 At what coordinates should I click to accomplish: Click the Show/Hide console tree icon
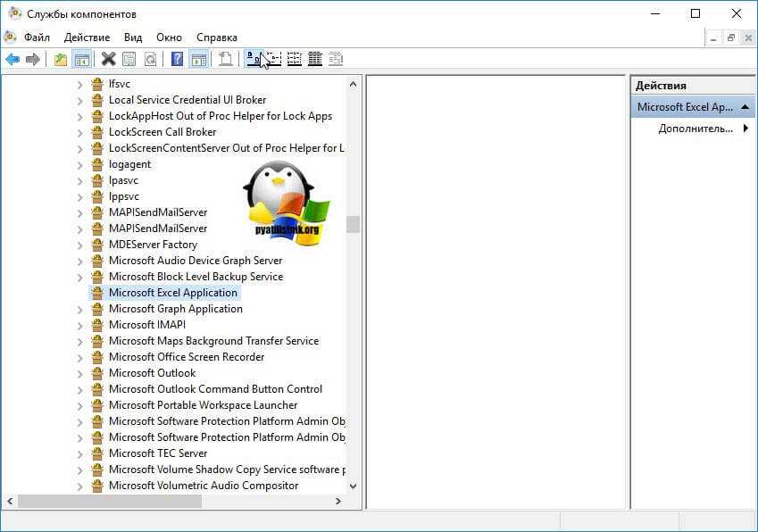tap(81, 60)
